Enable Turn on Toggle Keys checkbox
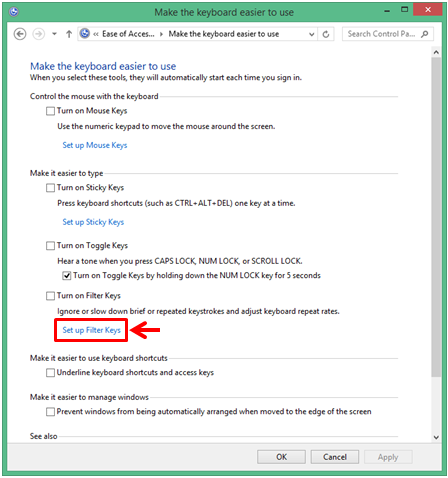448x478 pixels. [50, 246]
